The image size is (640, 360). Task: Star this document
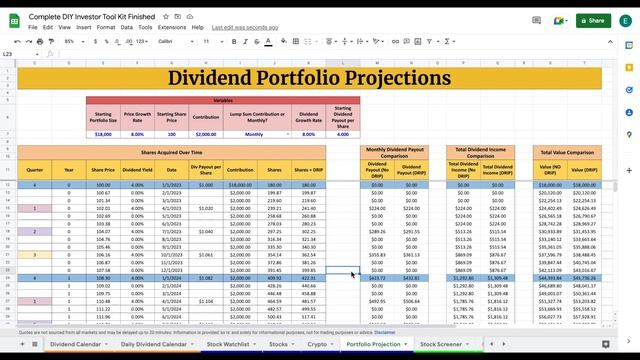tap(166, 17)
